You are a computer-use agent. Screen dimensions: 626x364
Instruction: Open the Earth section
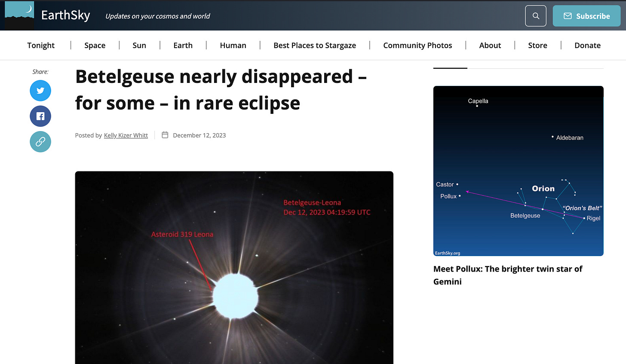(183, 45)
